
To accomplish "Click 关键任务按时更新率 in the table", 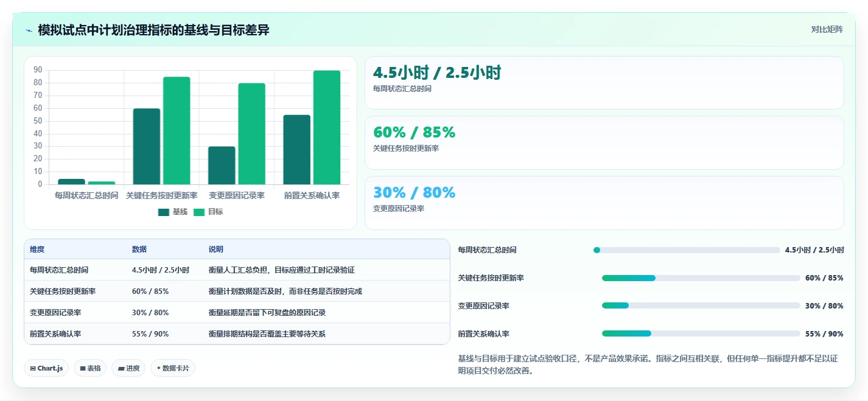I will click(63, 291).
